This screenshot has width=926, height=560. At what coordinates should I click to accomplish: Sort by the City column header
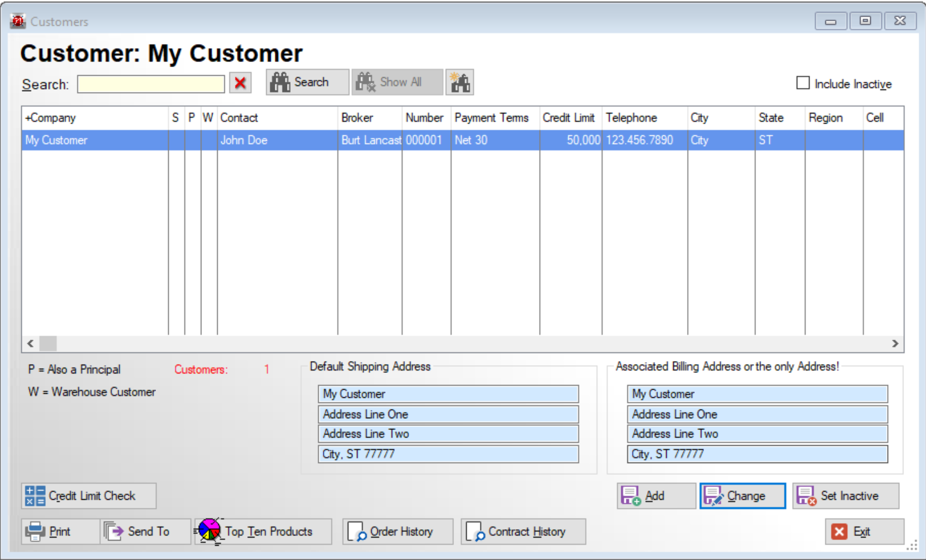pos(721,118)
